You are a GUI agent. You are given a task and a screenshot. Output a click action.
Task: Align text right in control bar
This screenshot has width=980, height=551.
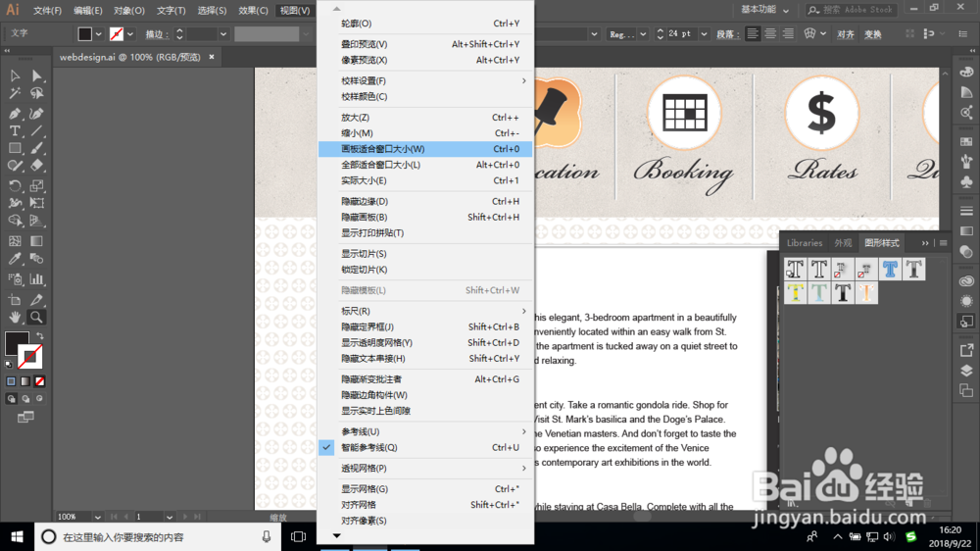click(788, 33)
